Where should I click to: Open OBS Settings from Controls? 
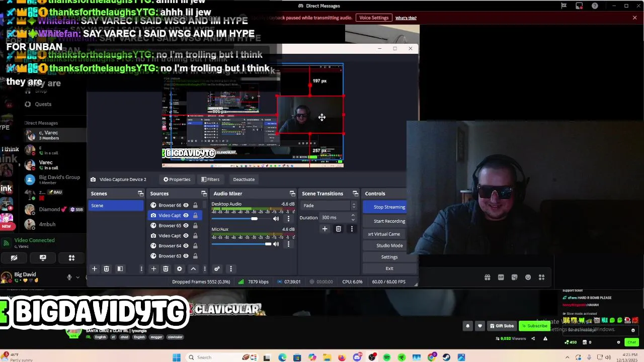pos(389,257)
